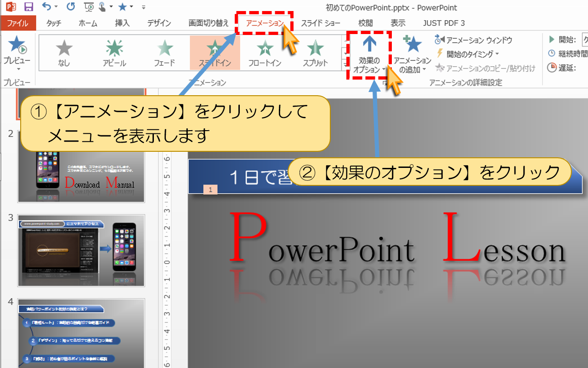Click the 継続時間 clock icon
This screenshot has width=588, height=368.
coord(551,54)
